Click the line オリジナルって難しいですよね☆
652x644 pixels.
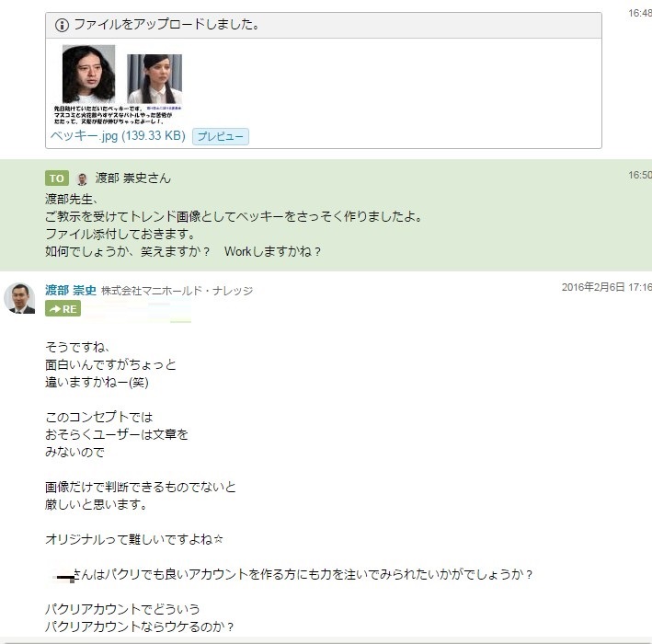135,539
